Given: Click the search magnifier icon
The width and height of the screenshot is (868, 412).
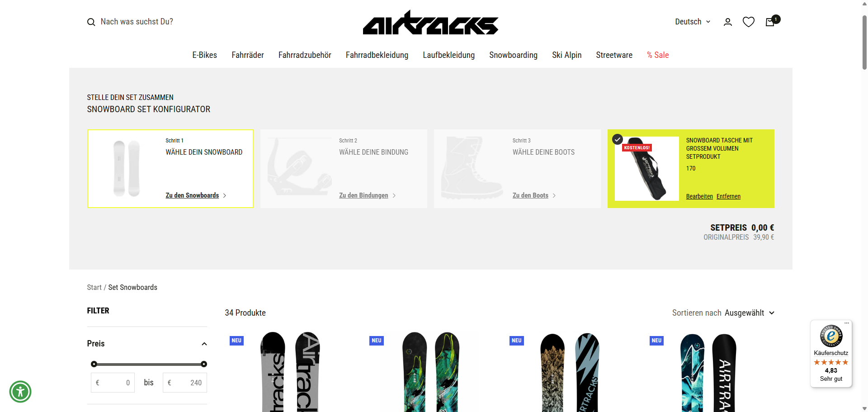Looking at the screenshot, I should [91, 22].
